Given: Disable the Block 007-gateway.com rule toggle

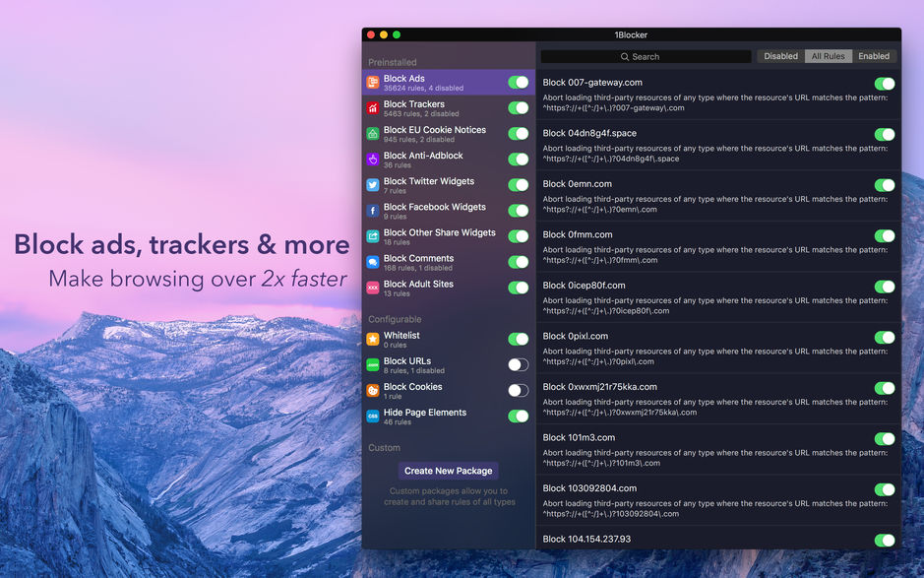Looking at the screenshot, I should pyautogui.click(x=885, y=83).
